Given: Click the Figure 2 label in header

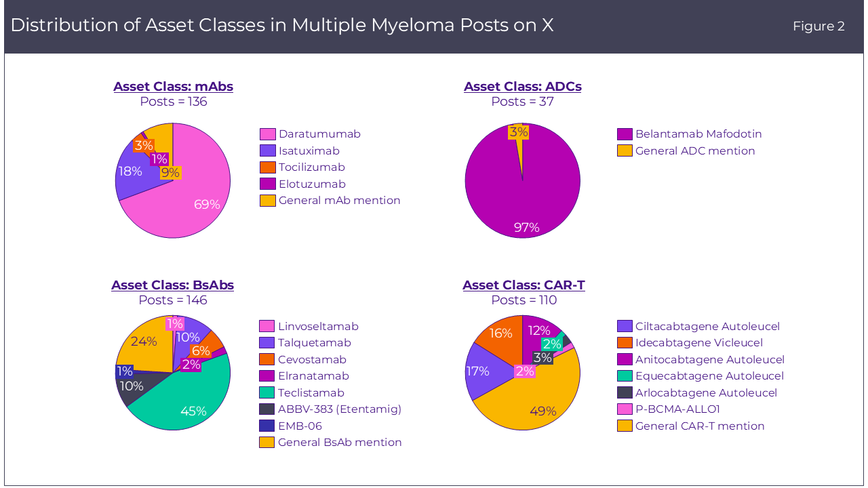Looking at the screenshot, I should point(818,26).
